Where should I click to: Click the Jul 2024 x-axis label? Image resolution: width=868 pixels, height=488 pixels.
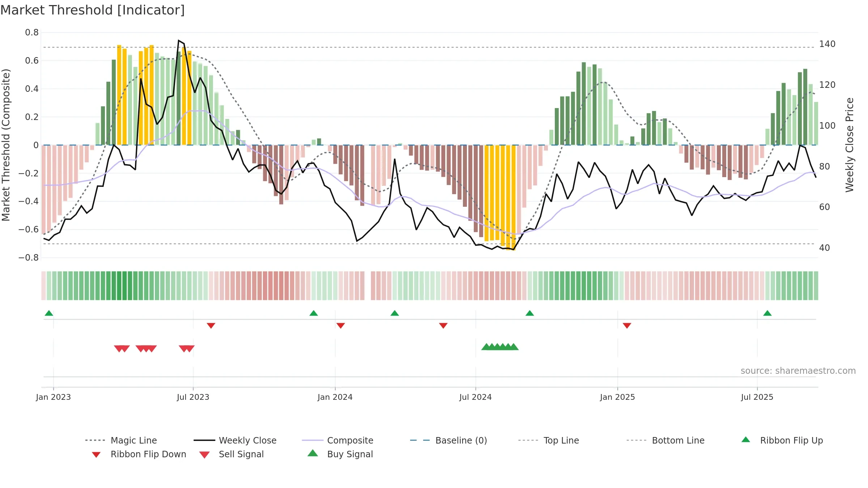coord(476,397)
